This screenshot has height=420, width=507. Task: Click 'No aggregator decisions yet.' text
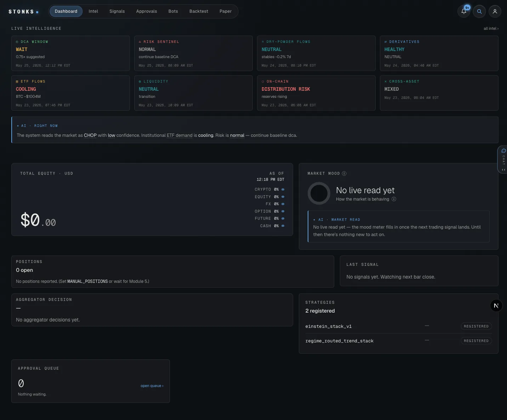(x=48, y=320)
